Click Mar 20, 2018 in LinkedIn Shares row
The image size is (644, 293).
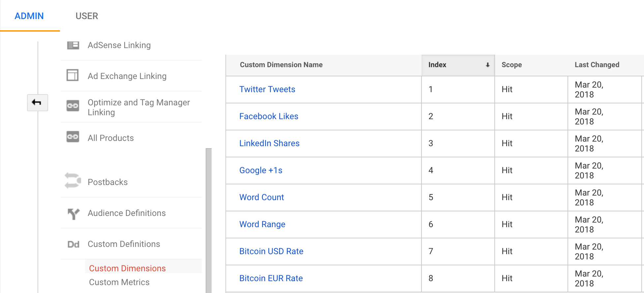[589, 144]
